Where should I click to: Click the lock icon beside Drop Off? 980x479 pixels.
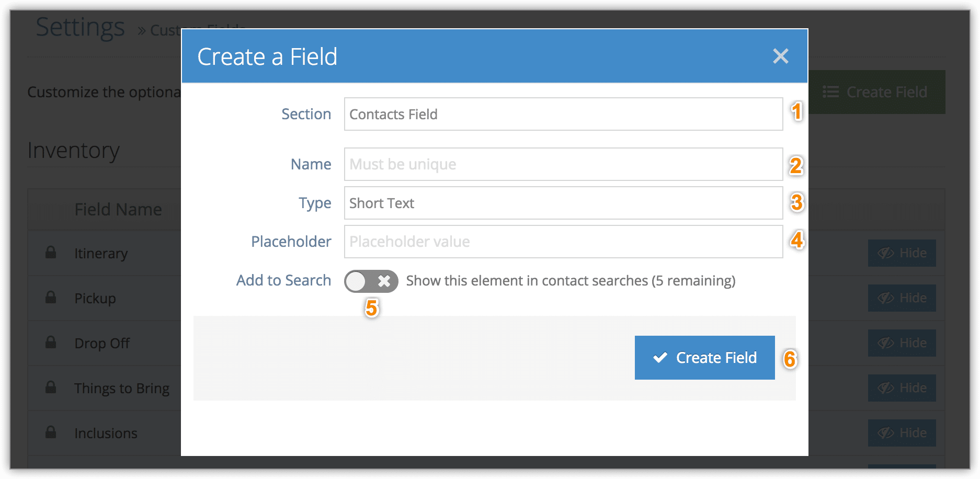[x=51, y=342]
